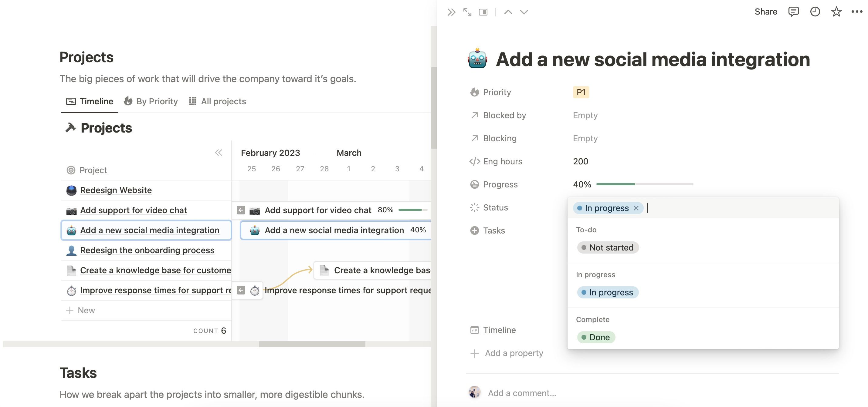Open the three-dot more options menu
The width and height of the screenshot is (868, 407).
pyautogui.click(x=856, y=12)
